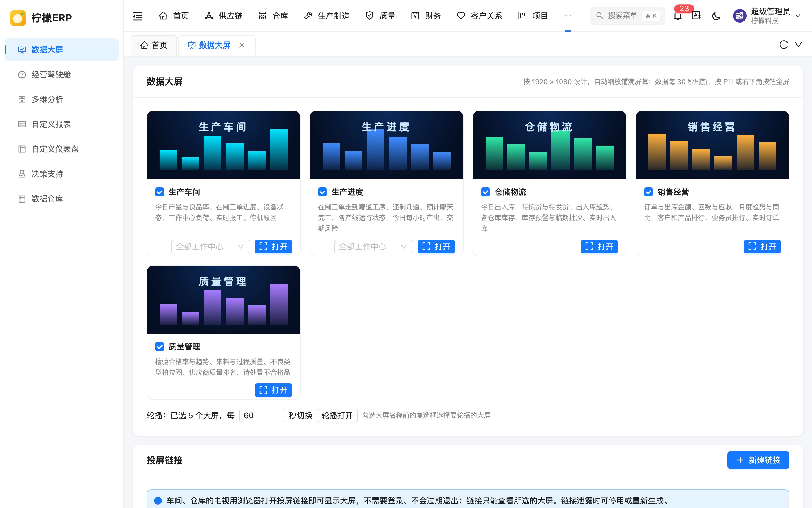This screenshot has height=508, width=812.
Task: Uncheck the 仓储物流 checkbox
Action: tap(486, 192)
